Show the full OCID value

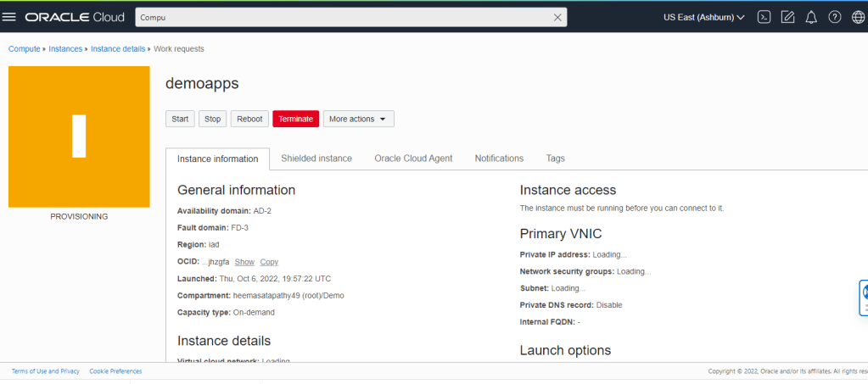coord(244,262)
